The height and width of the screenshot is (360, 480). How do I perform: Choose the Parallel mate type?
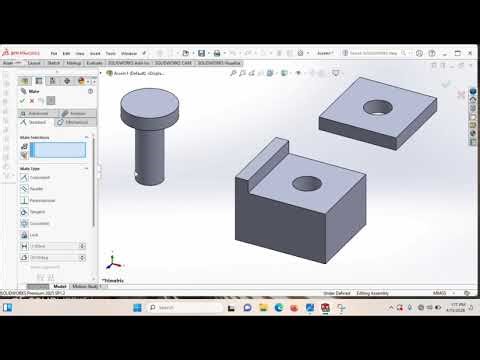point(32,189)
